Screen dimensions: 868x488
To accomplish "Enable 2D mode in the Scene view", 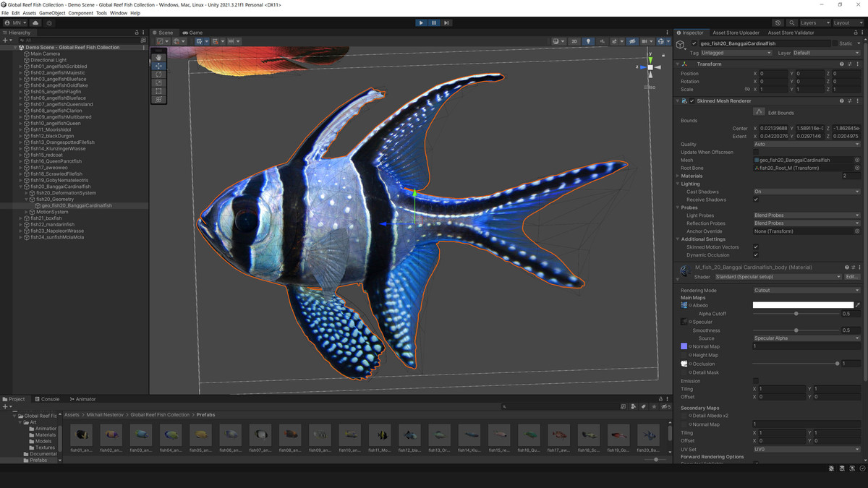I will point(572,41).
